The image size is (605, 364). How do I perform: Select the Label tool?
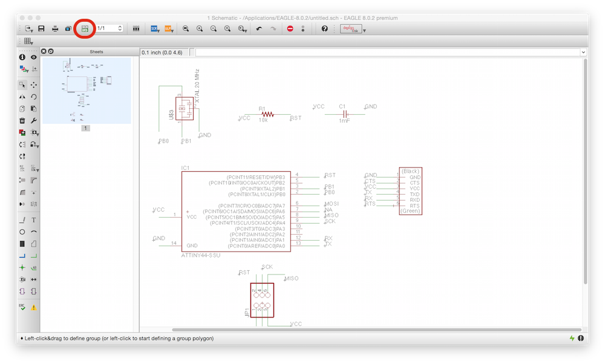pyautogui.click(x=34, y=268)
